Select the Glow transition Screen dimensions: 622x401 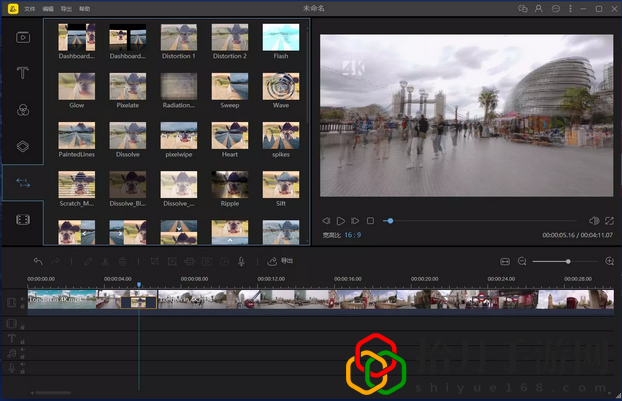tap(77, 86)
